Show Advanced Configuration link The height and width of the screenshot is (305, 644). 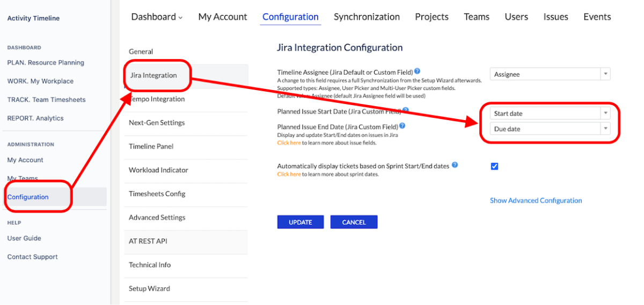coord(536,200)
